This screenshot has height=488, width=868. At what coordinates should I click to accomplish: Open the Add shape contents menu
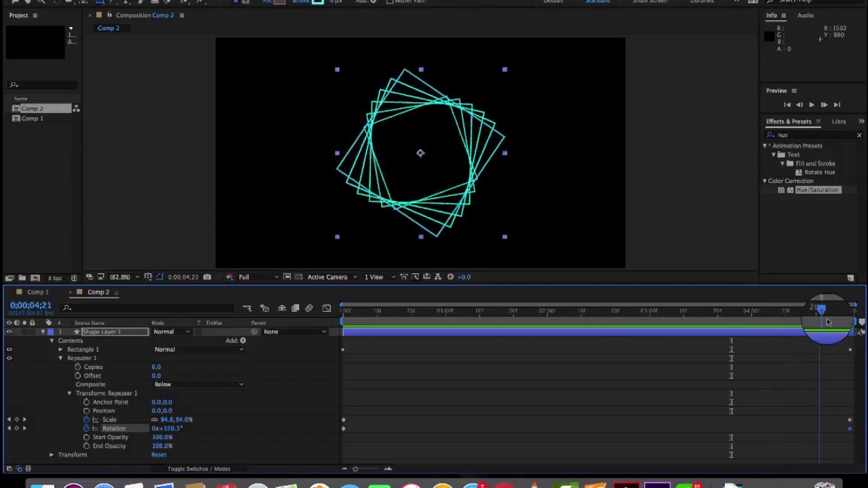point(243,340)
